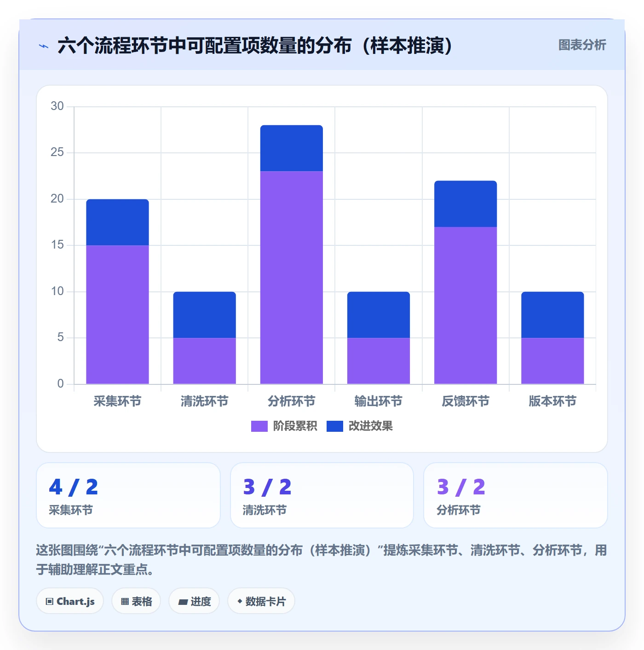Image resolution: width=644 pixels, height=650 pixels.
Task: Click the lightning icon beside the title
Action: 44,46
